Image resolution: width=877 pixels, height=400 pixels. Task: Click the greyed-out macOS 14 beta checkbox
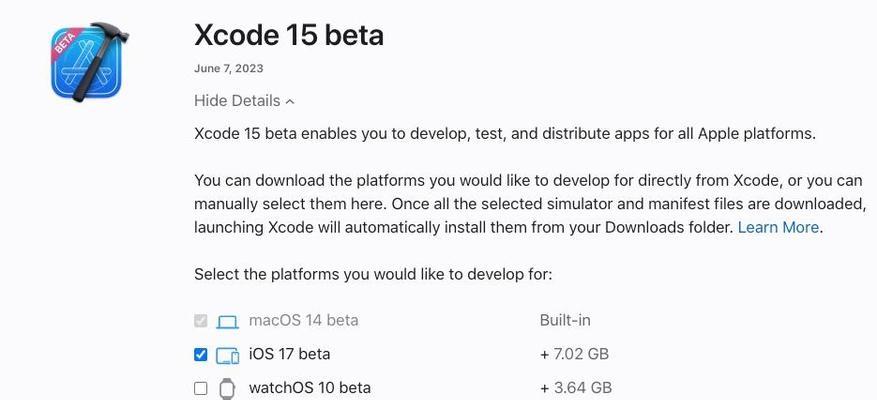pyautogui.click(x=200, y=321)
